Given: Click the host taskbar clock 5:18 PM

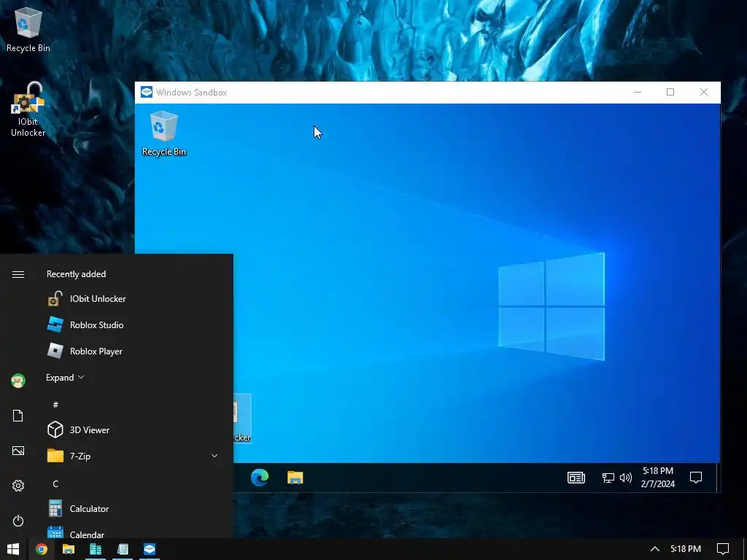Looking at the screenshot, I should [x=686, y=549].
